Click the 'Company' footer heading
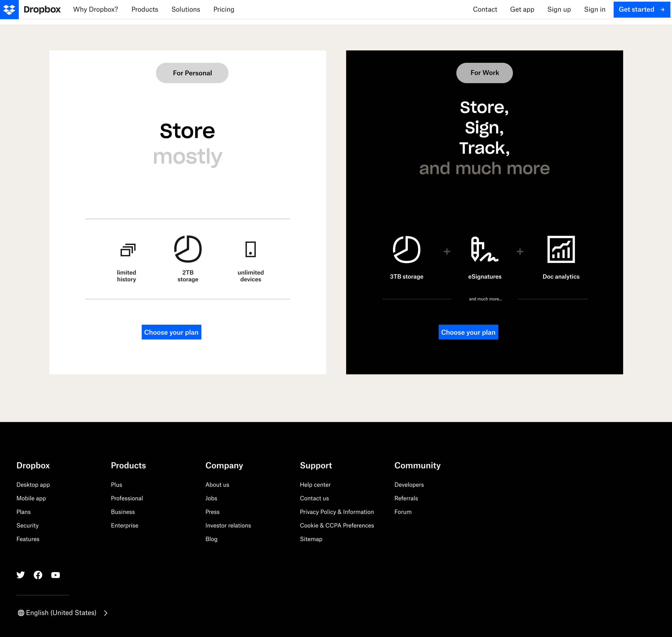This screenshot has width=672, height=637. (x=224, y=465)
